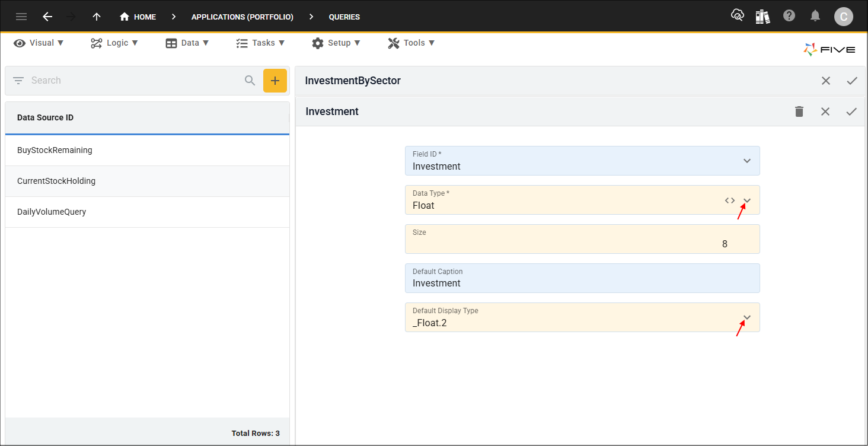Expand the Data Type dropdown

(747, 200)
